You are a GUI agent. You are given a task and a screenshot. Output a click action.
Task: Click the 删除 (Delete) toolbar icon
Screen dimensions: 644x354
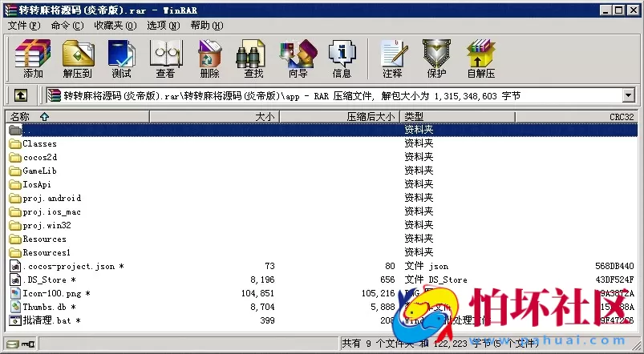click(x=209, y=54)
